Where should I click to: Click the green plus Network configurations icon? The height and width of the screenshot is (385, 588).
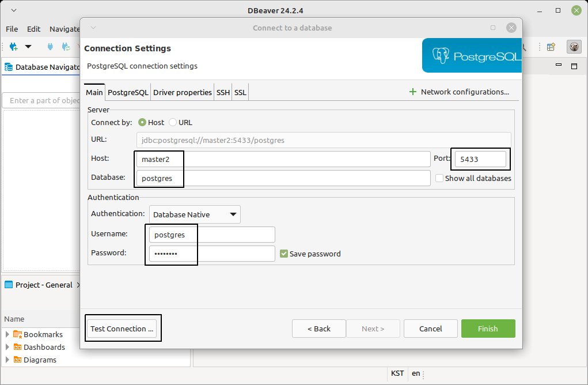[x=412, y=92]
